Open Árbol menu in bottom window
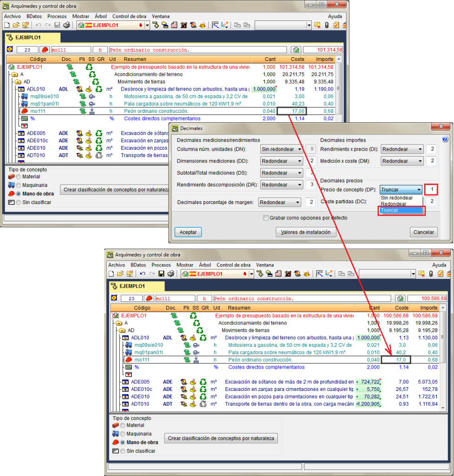 tap(205, 265)
